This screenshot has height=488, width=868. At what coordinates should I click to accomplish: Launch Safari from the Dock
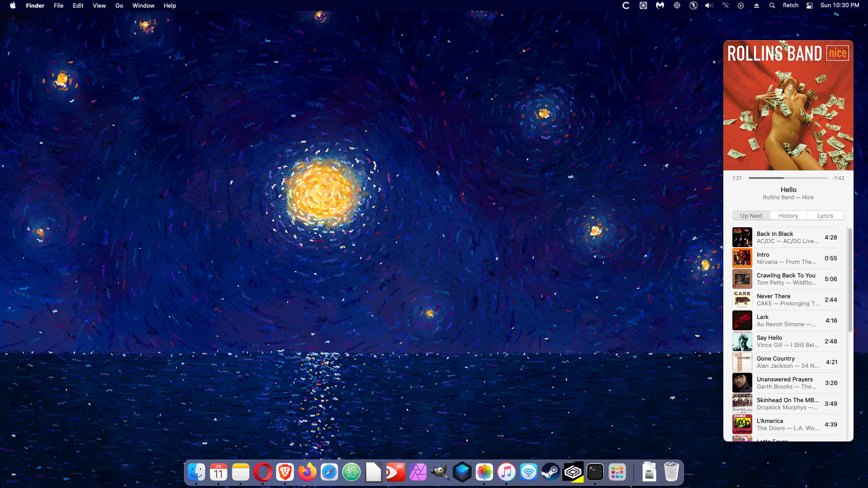(x=329, y=472)
